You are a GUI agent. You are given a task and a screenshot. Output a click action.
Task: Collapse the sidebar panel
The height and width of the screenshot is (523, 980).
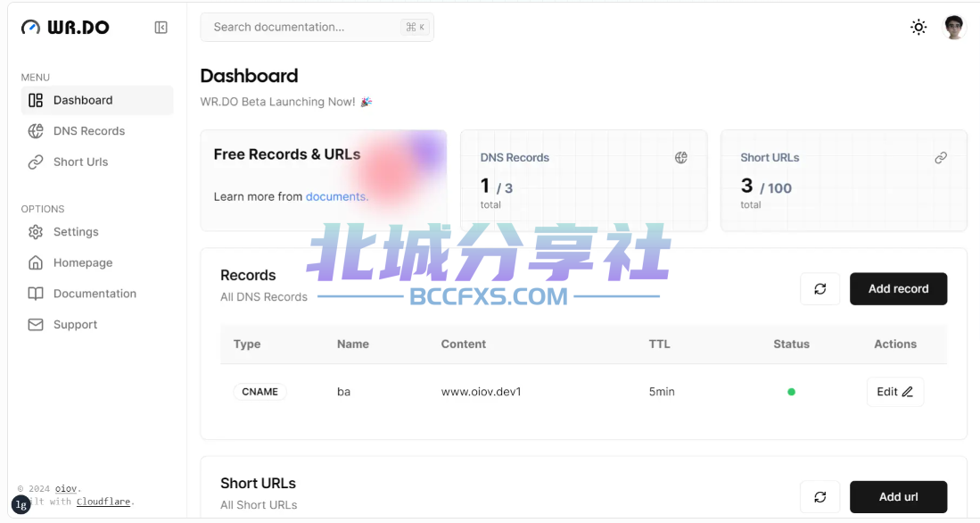pos(161,28)
